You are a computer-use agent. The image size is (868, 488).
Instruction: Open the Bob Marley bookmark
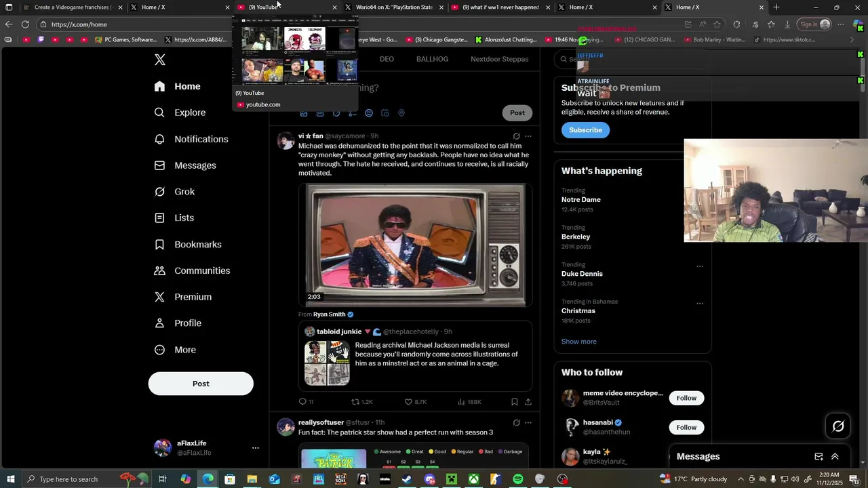[715, 40]
